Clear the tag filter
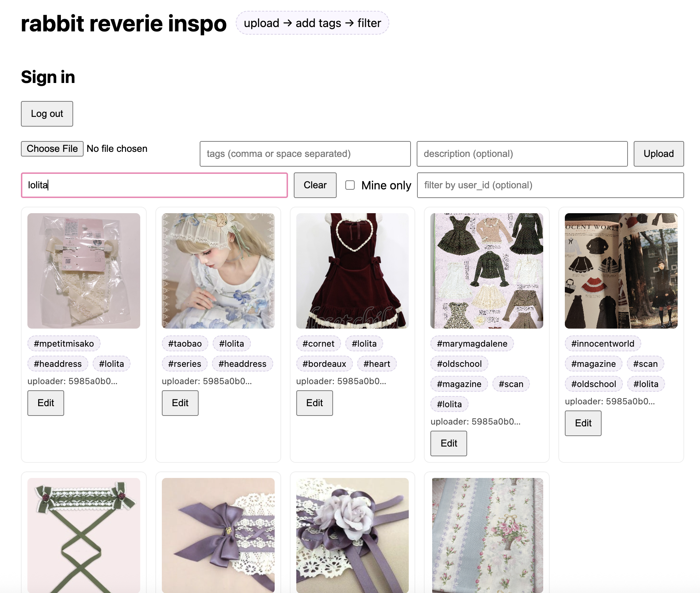 coord(315,185)
